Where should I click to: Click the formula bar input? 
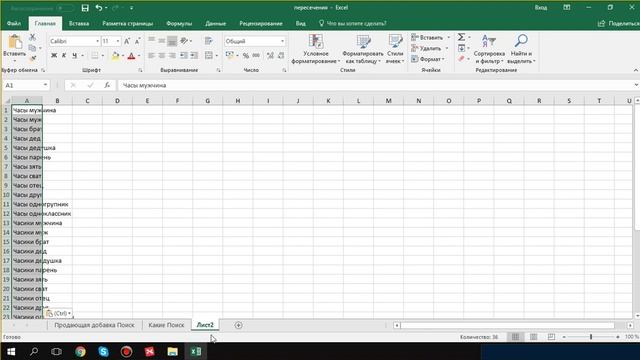[376, 85]
